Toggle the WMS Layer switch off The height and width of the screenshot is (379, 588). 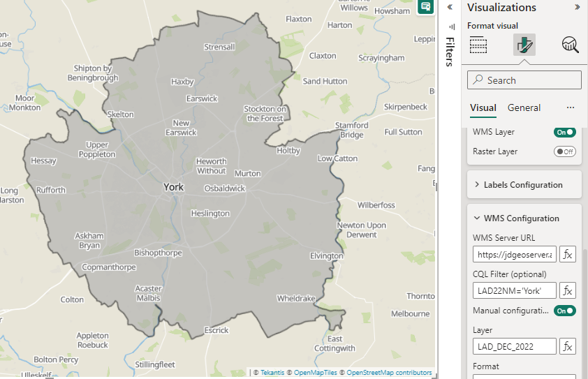564,132
